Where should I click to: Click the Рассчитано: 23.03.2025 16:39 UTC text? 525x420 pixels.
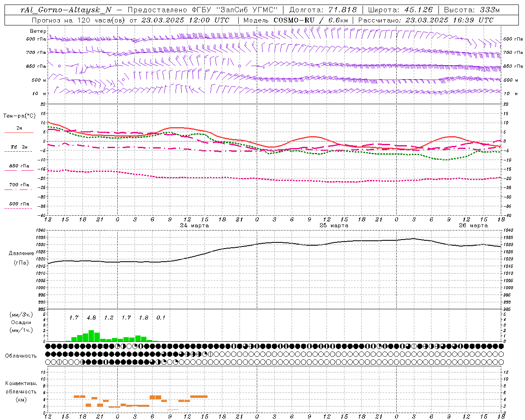pyautogui.click(x=426, y=20)
